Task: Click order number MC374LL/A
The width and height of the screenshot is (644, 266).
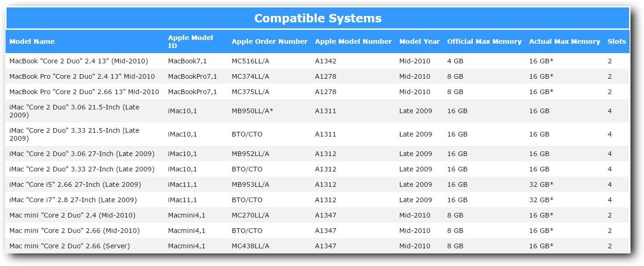Action: click(x=250, y=76)
